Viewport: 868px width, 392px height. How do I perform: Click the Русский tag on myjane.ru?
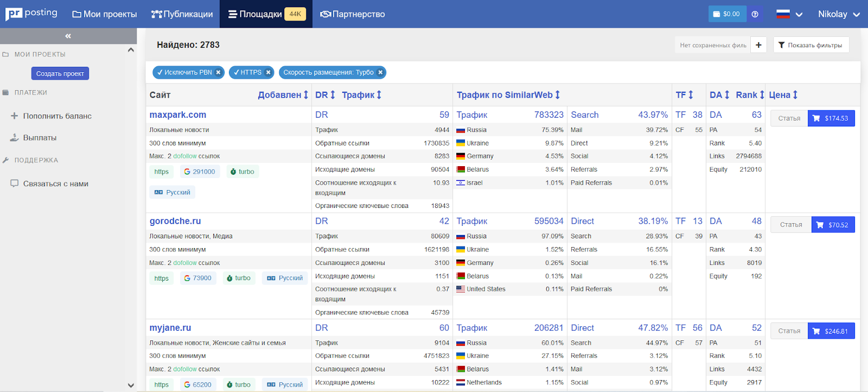point(285,384)
